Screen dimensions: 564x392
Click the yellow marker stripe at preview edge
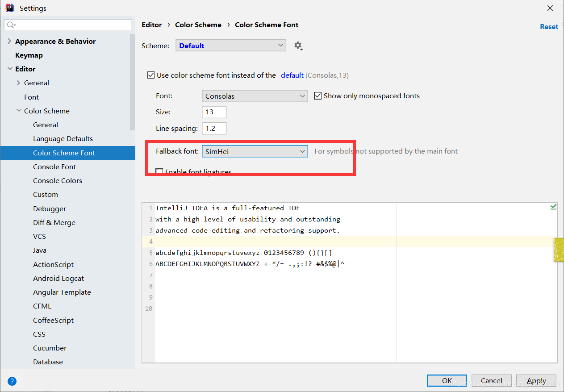559,250
